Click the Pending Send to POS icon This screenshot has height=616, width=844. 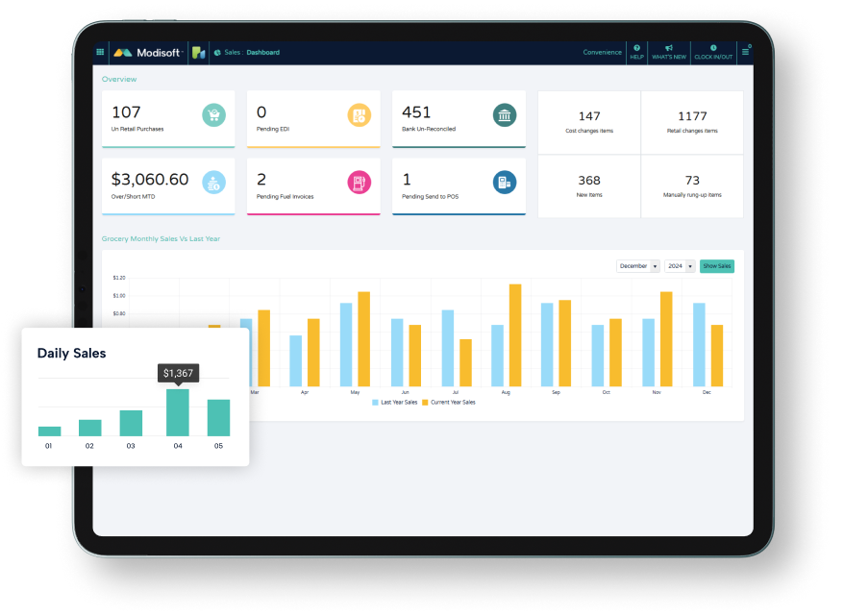(504, 182)
